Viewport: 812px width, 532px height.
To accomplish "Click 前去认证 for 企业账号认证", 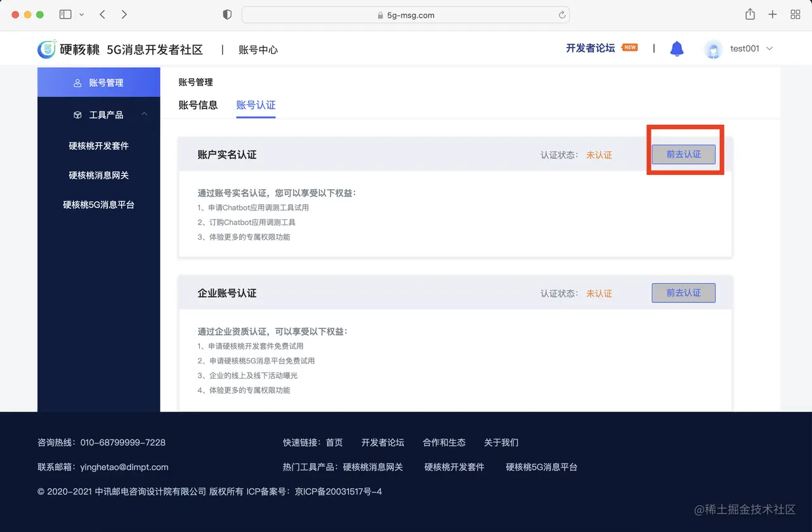I will pyautogui.click(x=683, y=293).
